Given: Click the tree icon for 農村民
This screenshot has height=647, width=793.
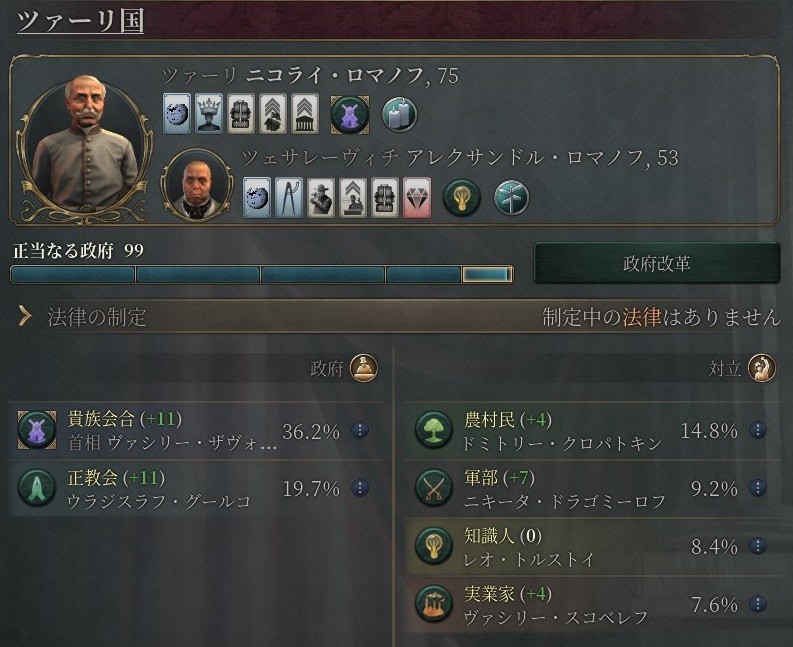Looking at the screenshot, I should point(433,430).
